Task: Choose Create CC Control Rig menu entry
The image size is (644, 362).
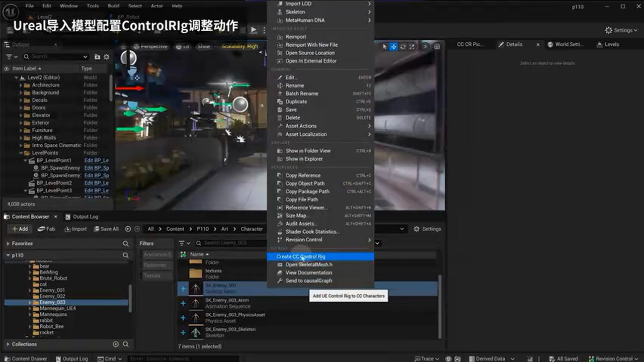Action: pyautogui.click(x=301, y=256)
